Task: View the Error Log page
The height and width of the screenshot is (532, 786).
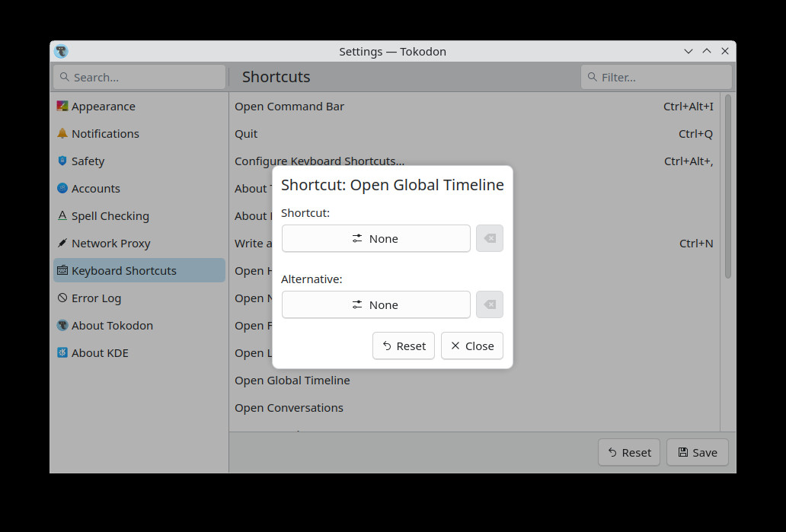Action: click(139, 298)
